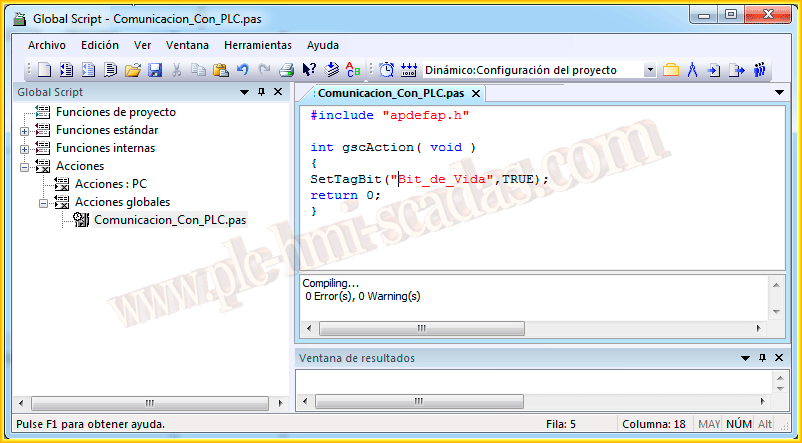The image size is (802, 443).
Task: Select Comunicacion_Con_PLC.pas in the tree
Action: coord(169,220)
